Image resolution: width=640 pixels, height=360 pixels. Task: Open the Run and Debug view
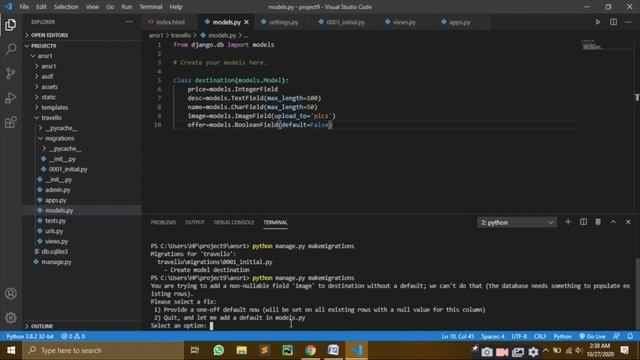(11, 98)
